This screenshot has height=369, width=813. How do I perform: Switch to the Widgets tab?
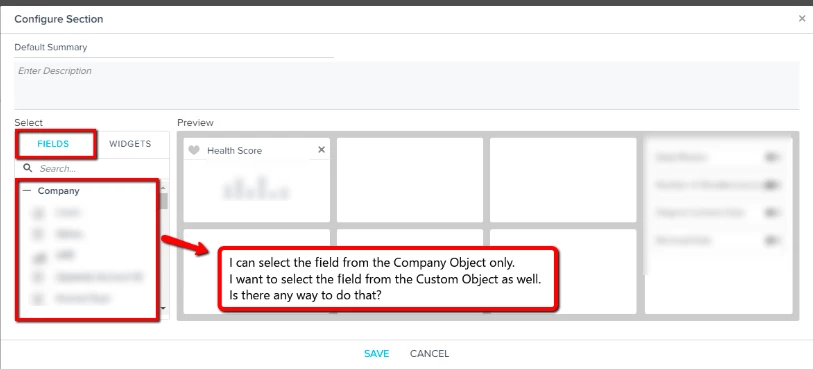click(130, 144)
